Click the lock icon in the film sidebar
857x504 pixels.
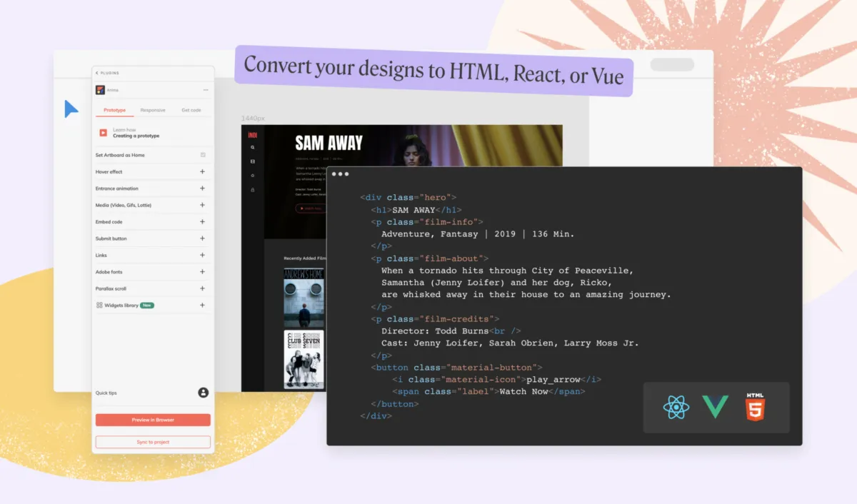pos(252,190)
